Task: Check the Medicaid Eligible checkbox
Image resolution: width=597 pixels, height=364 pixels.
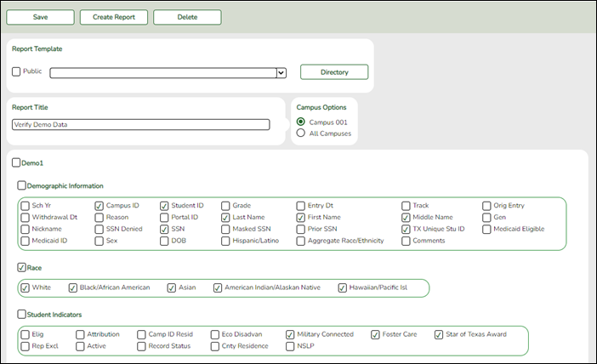Action: pyautogui.click(x=486, y=230)
